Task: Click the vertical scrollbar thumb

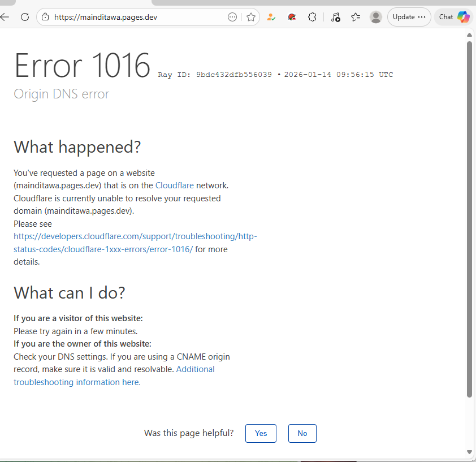Action: tap(469, 219)
